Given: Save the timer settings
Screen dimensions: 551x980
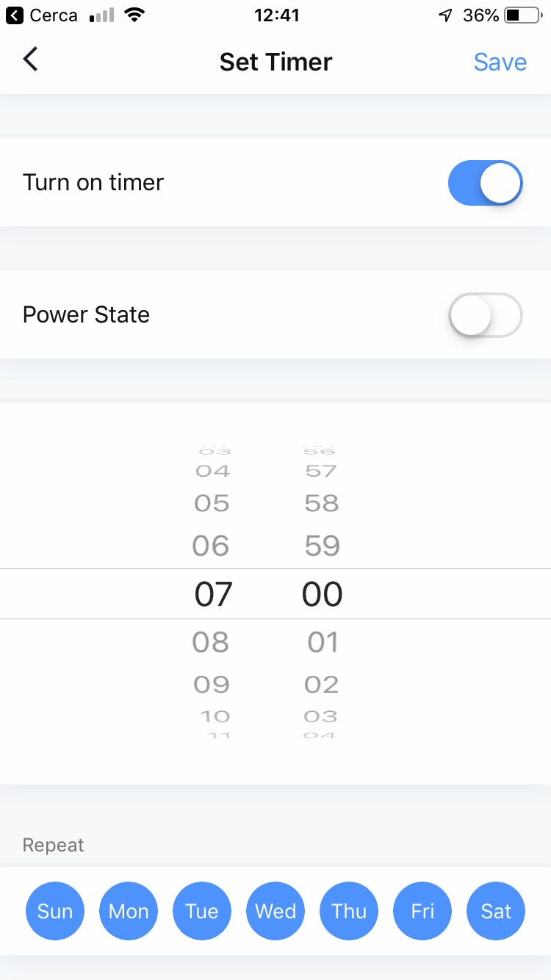Looking at the screenshot, I should 500,62.
